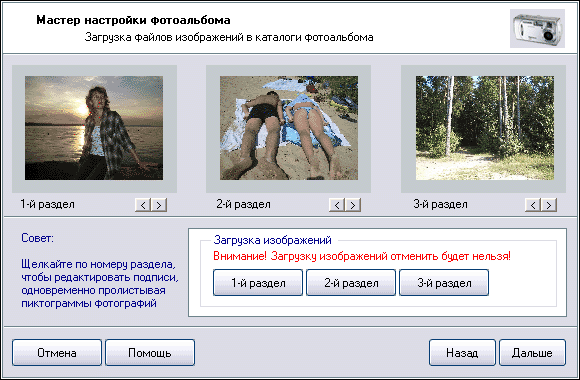Show next photo in 3-й раздел

pyautogui.click(x=549, y=205)
